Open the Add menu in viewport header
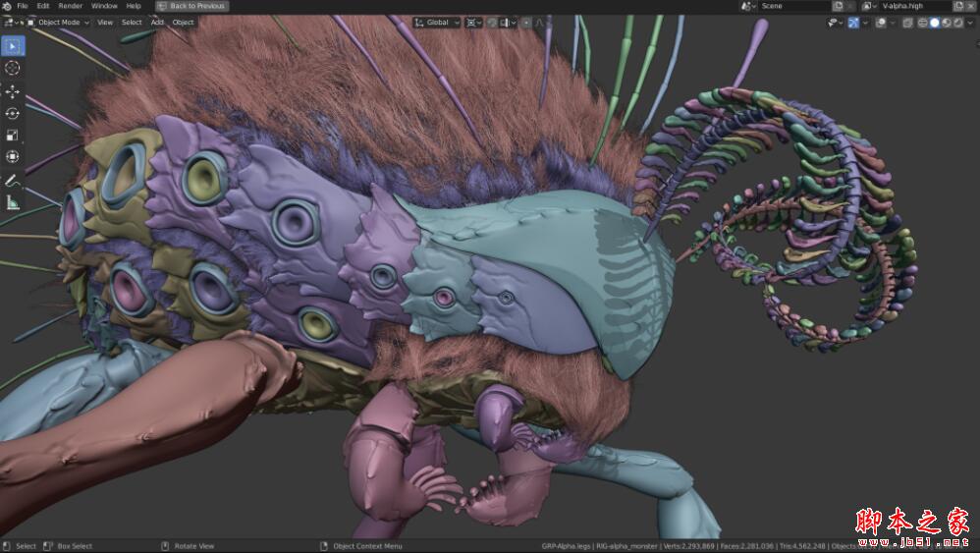The height and width of the screenshot is (553, 980). tap(157, 22)
